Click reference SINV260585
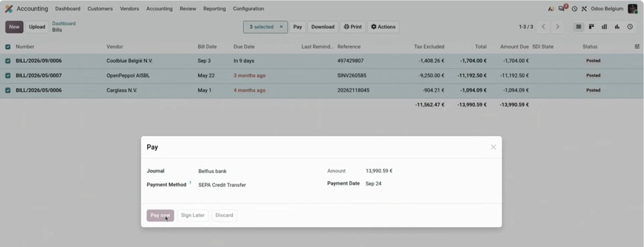This screenshot has height=247, width=644. point(352,75)
